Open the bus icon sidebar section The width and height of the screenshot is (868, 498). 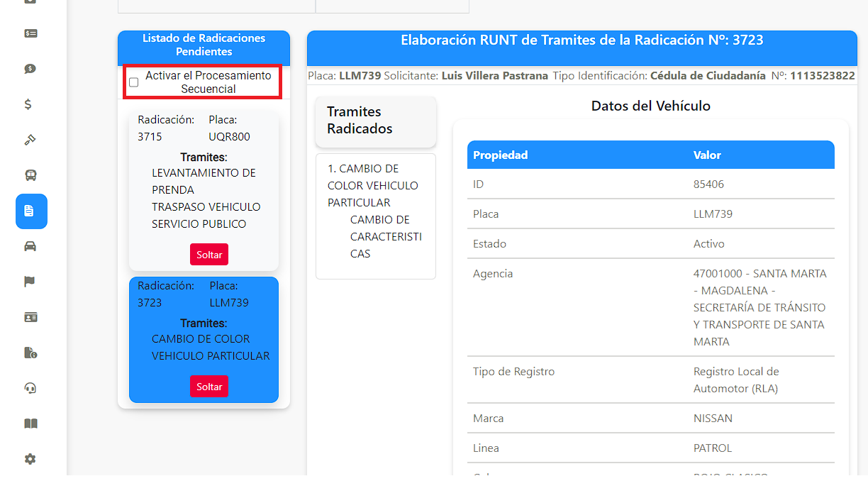pyautogui.click(x=30, y=175)
